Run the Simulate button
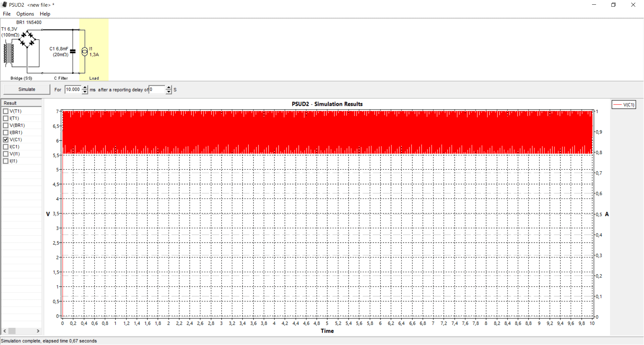 pyautogui.click(x=27, y=89)
